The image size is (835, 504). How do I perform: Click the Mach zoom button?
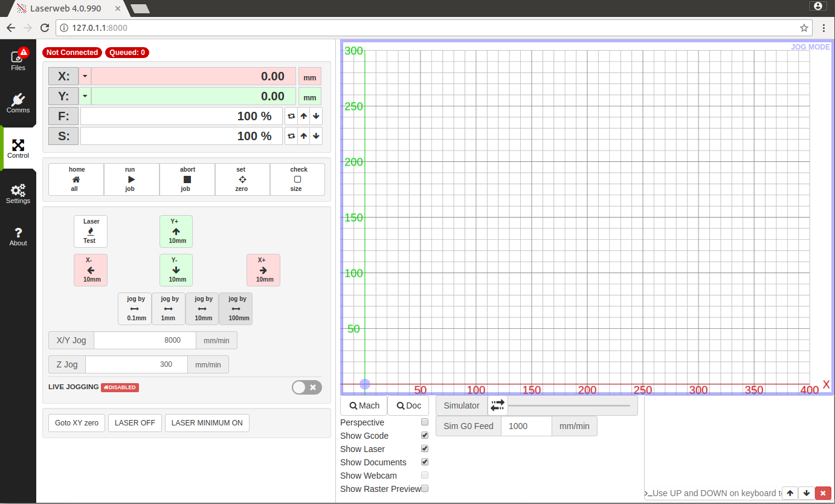pyautogui.click(x=364, y=405)
